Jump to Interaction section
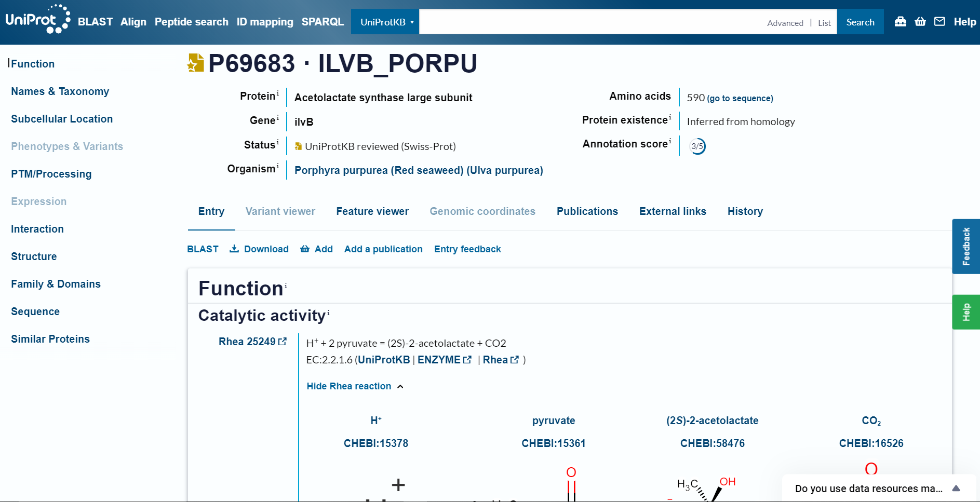This screenshot has height=502, width=980. coord(37,229)
